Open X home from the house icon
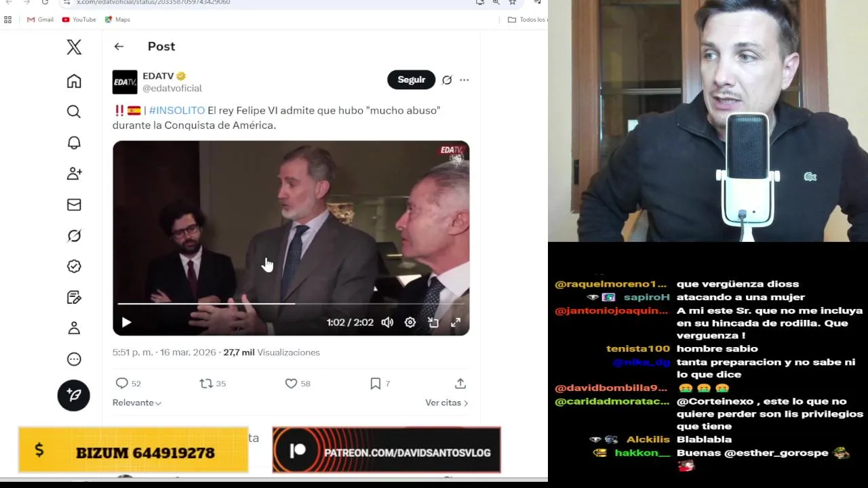The width and height of the screenshot is (868, 488). point(74,81)
